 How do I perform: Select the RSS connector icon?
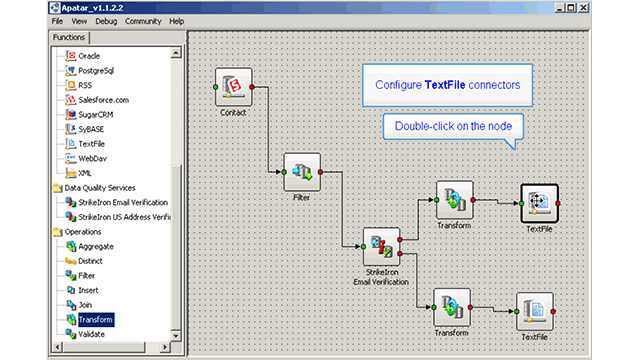71,85
